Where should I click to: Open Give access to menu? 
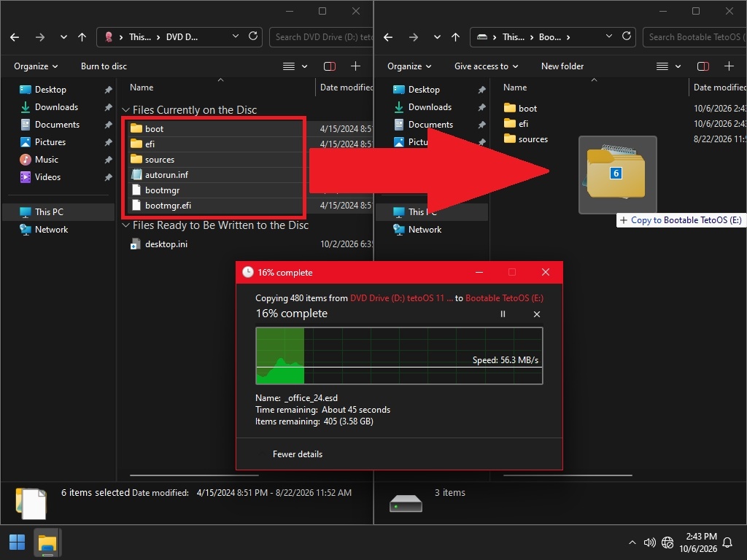pyautogui.click(x=486, y=66)
